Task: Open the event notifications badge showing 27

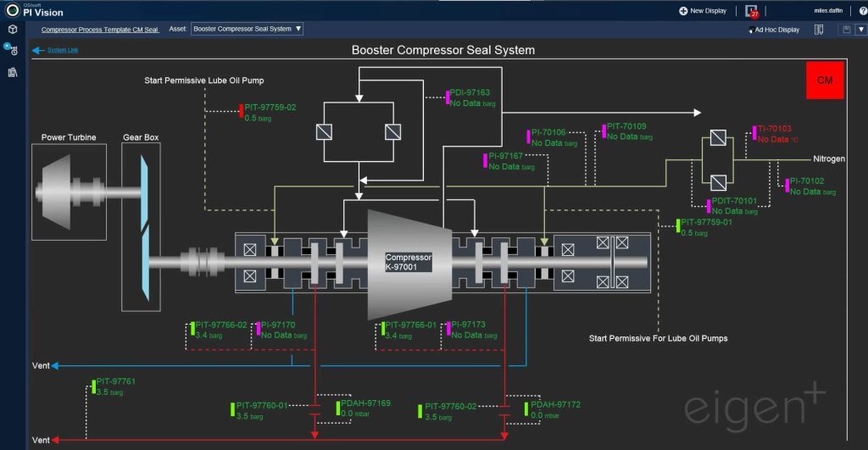Action: pos(752,11)
